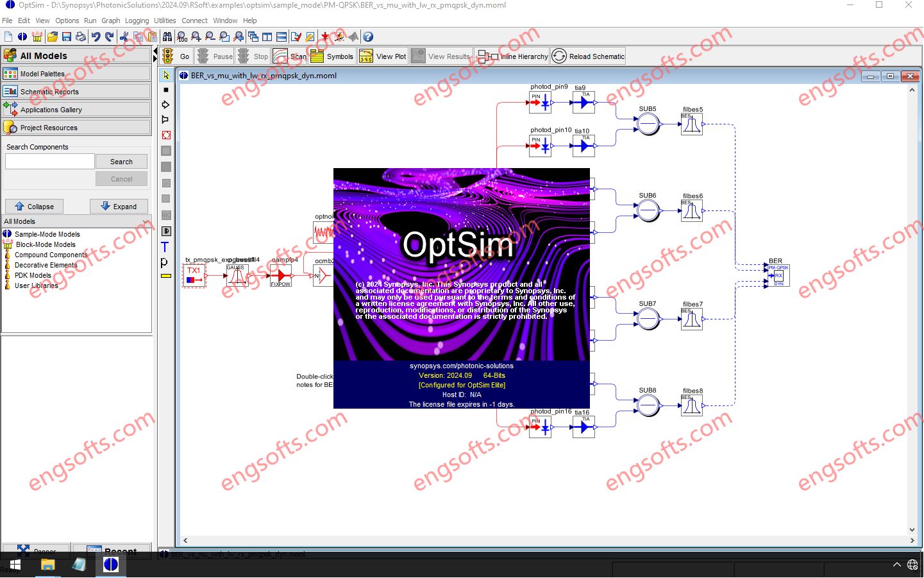Select the arrow pointer tool
The image size is (924, 578).
coord(166,75)
